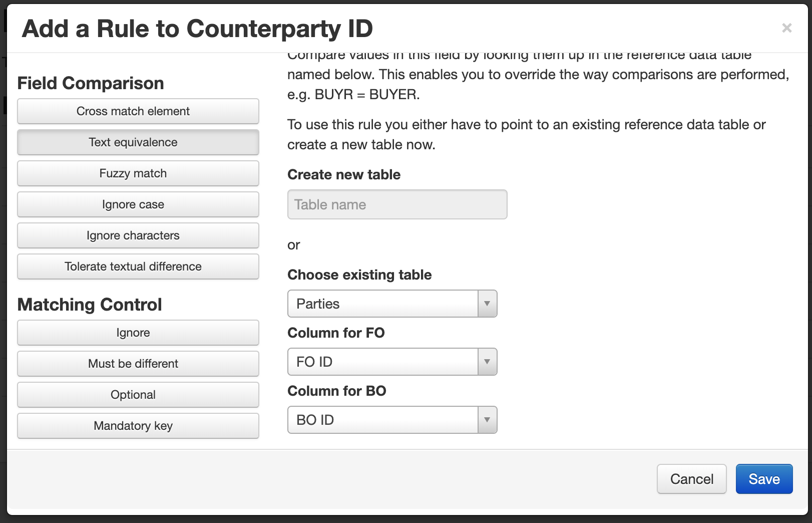812x523 pixels.
Task: Click arrow on Column for BO dropdown
Action: pyautogui.click(x=487, y=420)
